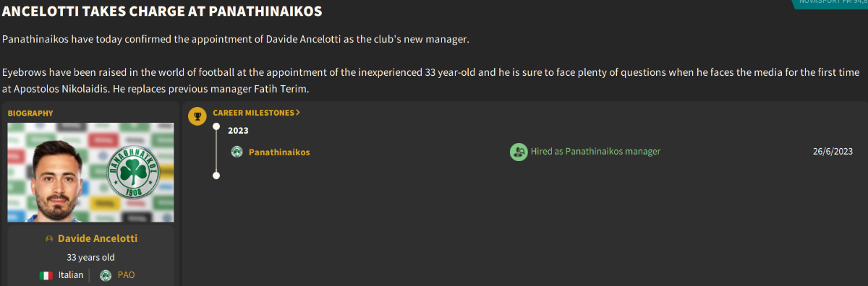This screenshot has width=868, height=286.
Task: Open the Panathinaikos club link in milestones
Action: 279,152
